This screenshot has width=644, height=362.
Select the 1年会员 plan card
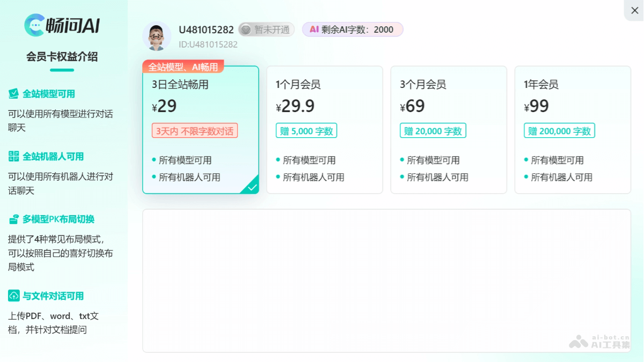point(573,129)
